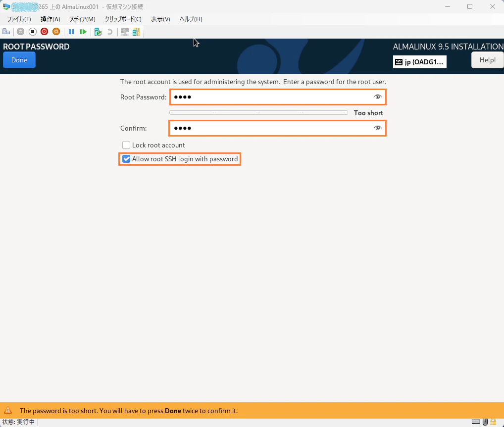Save the VM state with the orange power icon
Screen dimensions: 504x427
[x=56, y=32]
